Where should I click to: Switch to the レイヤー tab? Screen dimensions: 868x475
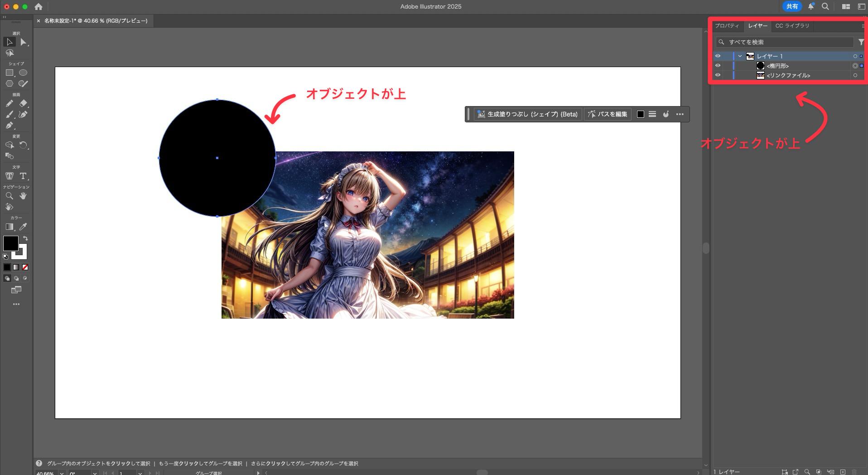pyautogui.click(x=758, y=26)
